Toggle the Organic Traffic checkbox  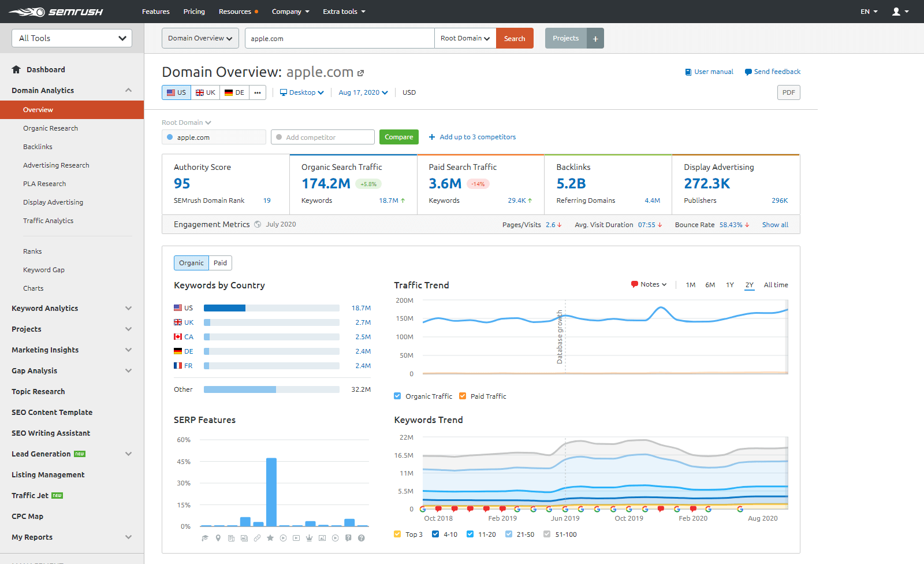pyautogui.click(x=397, y=396)
